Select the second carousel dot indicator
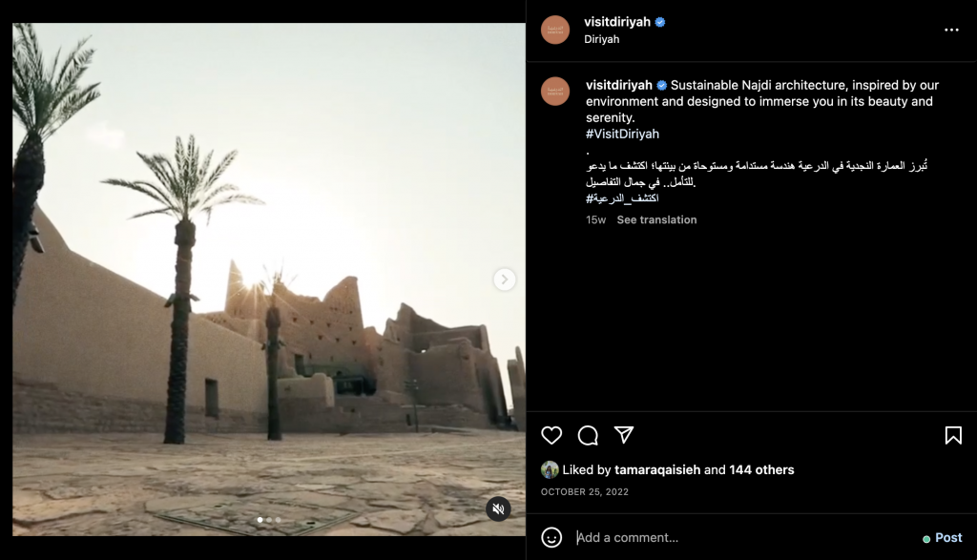 (269, 520)
